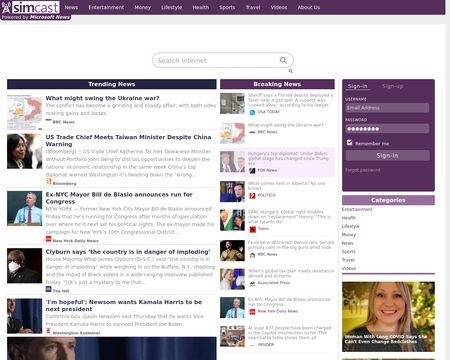Open headline 'Clyburn says the country is in danger'
This screenshot has width=450, height=360.
(128, 252)
